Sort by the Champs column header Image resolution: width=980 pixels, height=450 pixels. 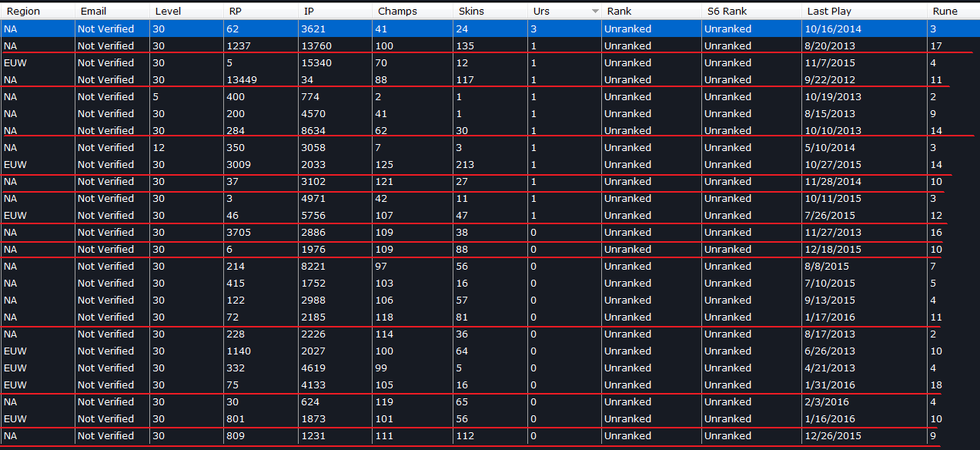tap(413, 12)
